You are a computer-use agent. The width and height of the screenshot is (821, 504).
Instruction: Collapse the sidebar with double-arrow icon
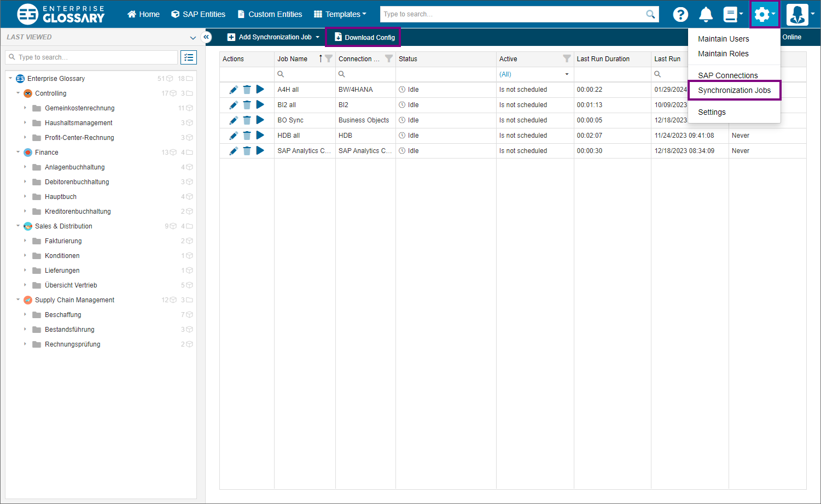pos(206,37)
